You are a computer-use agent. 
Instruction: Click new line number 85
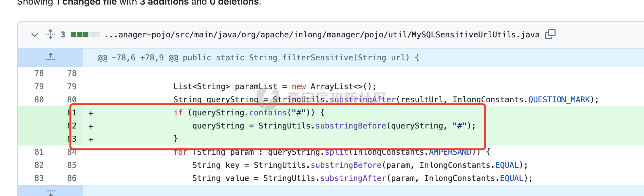(x=72, y=165)
